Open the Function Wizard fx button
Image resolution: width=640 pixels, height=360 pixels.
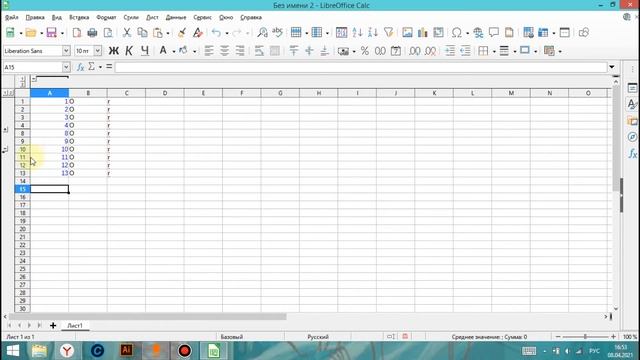coord(80,67)
